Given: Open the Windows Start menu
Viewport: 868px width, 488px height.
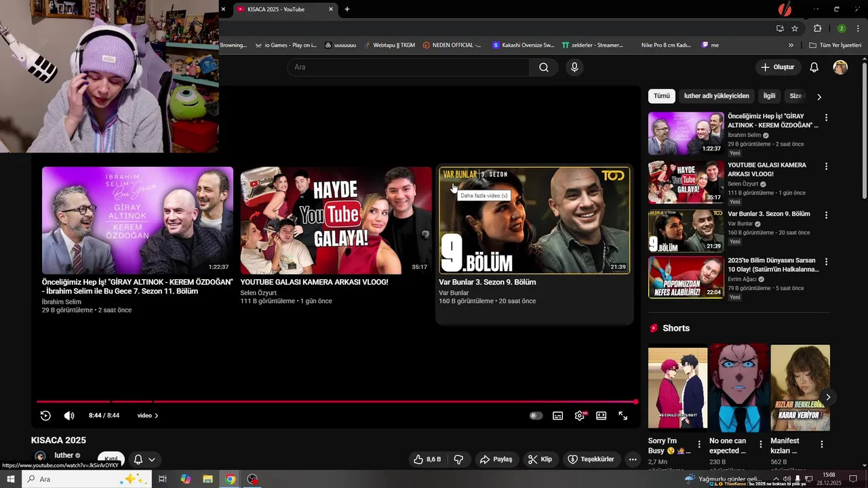Looking at the screenshot, I should [11, 479].
